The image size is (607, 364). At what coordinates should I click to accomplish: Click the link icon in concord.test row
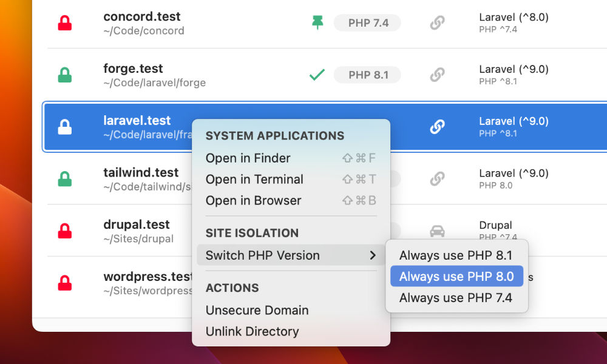coord(437,23)
